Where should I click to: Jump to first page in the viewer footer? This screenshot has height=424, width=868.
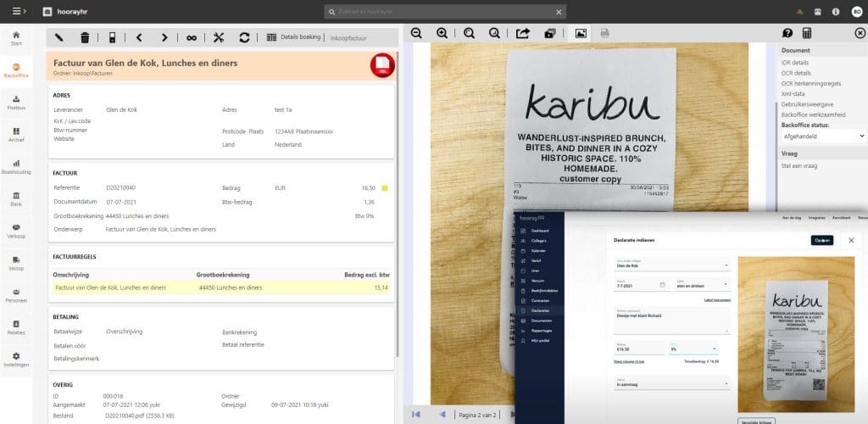(415, 414)
